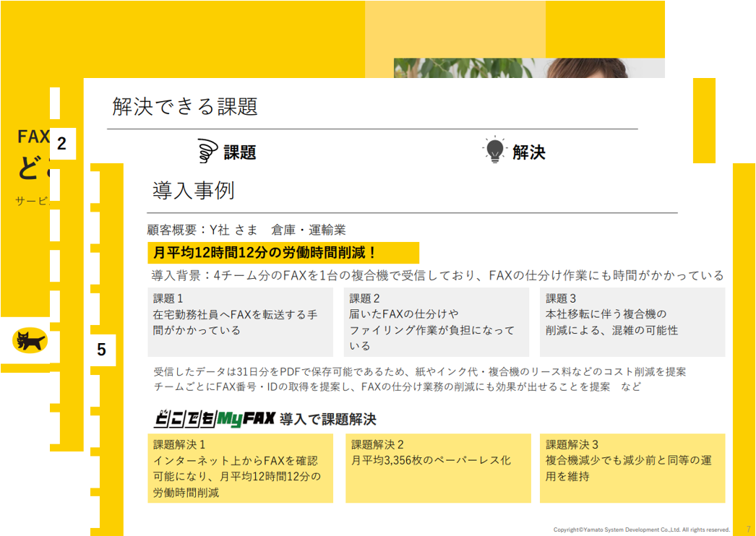Click the 導入事例 slide title
The height and width of the screenshot is (536, 756).
pyautogui.click(x=193, y=191)
